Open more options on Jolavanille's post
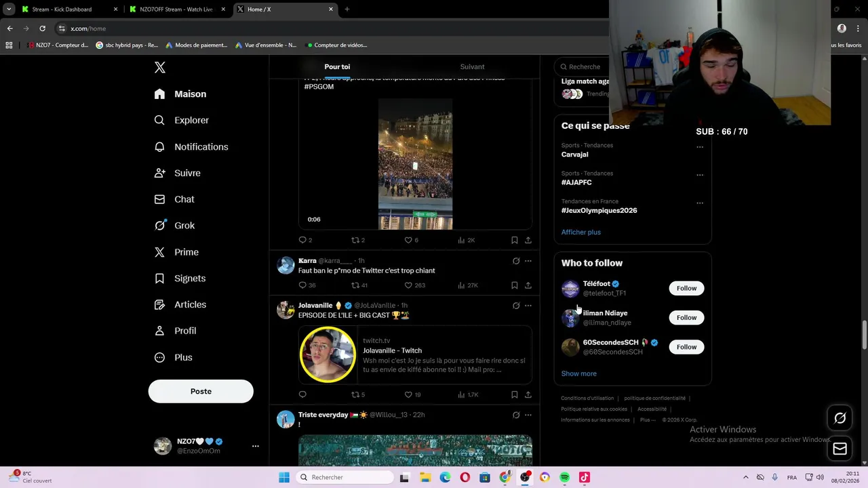The image size is (868, 488). click(528, 306)
